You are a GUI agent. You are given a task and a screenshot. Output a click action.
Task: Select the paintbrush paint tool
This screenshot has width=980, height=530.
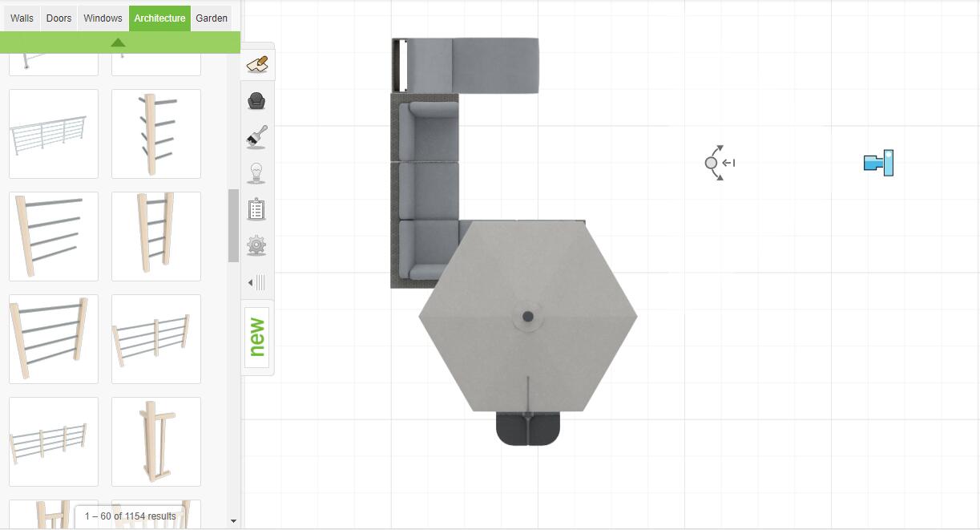click(x=256, y=137)
